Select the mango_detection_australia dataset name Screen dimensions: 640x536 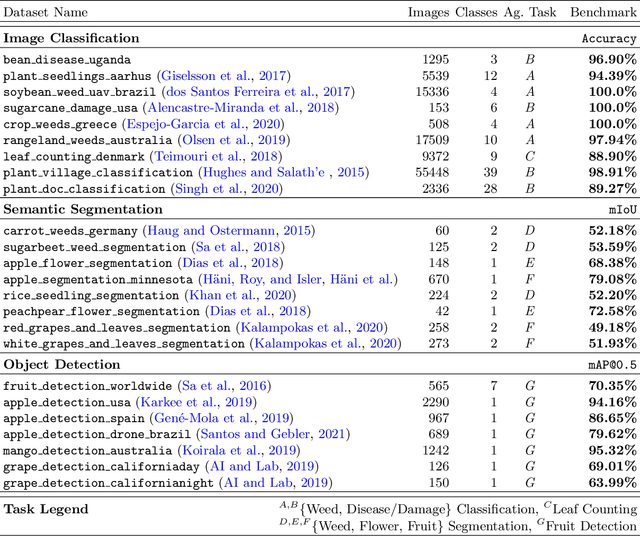[87, 451]
